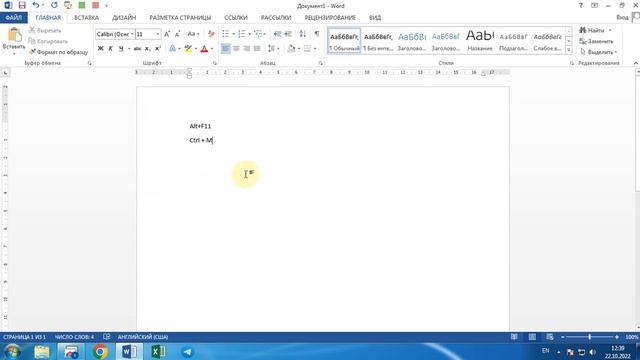Open font size dropdown
640x360 pixels.
point(158,34)
